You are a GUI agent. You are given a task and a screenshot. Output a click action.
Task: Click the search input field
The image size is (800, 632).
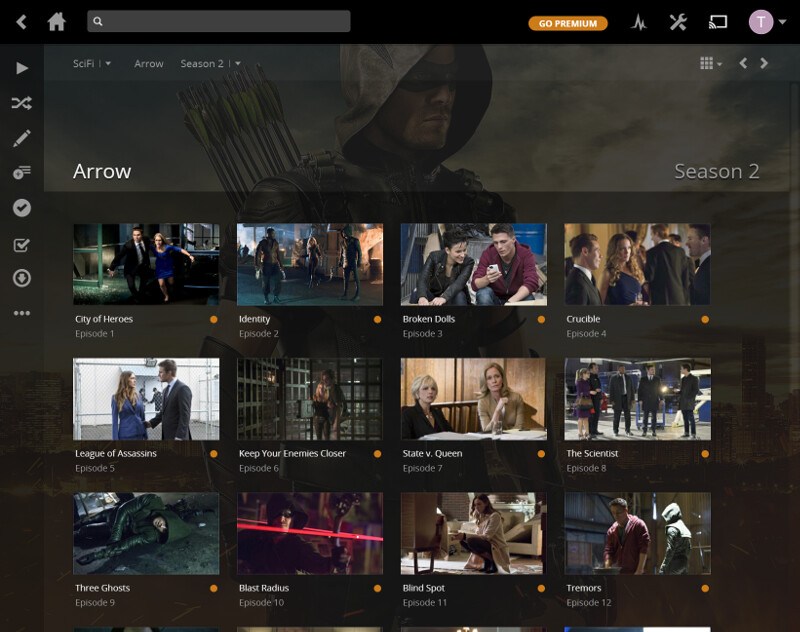click(x=219, y=21)
